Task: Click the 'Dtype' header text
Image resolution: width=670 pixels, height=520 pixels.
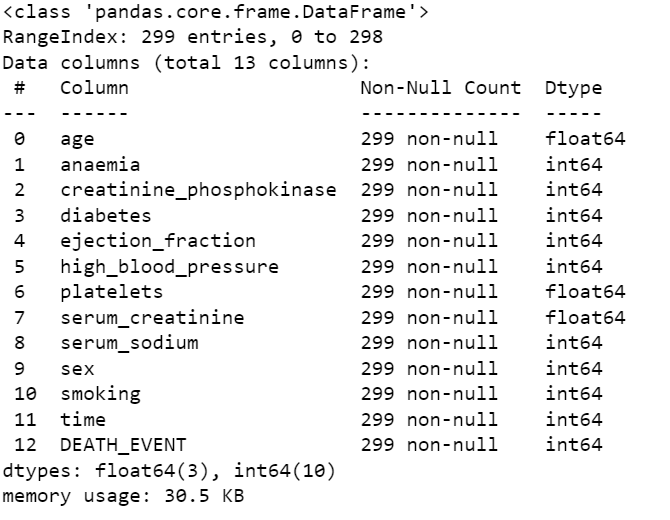Action: click(574, 88)
